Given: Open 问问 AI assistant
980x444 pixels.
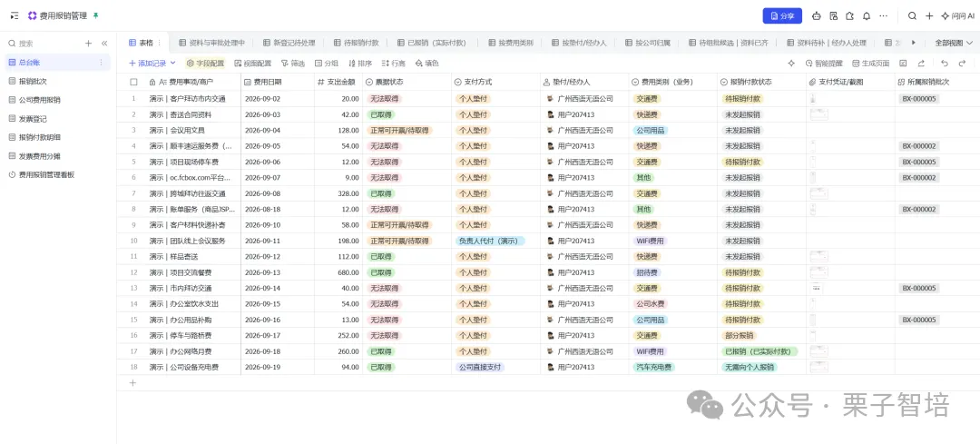Looking at the screenshot, I should coord(957,16).
